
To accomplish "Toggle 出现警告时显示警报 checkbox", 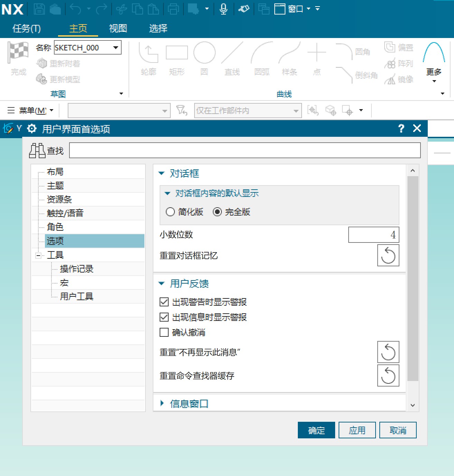I will click(x=164, y=302).
